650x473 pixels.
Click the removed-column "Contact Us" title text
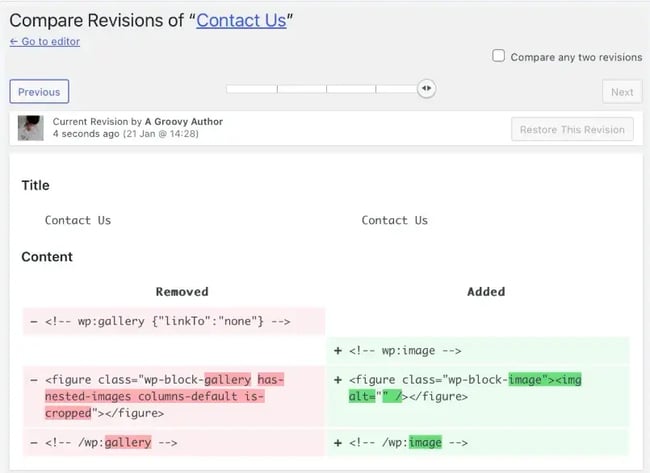78,220
